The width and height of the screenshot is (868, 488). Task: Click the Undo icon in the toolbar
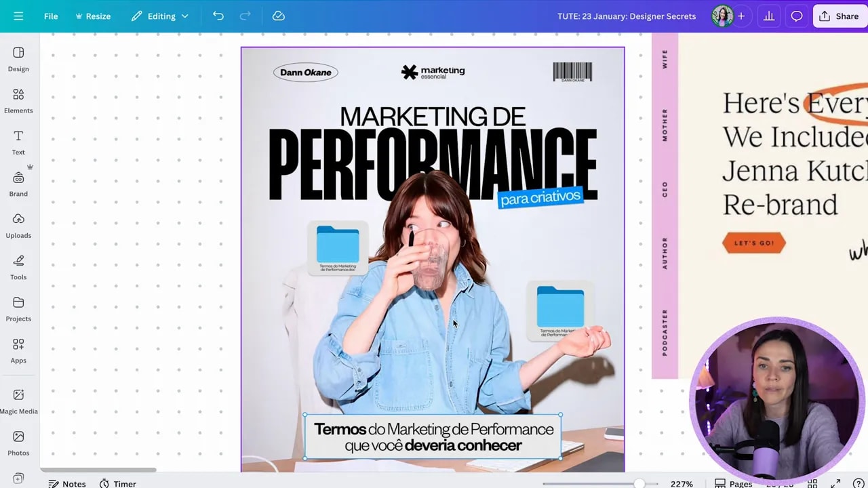tap(218, 16)
